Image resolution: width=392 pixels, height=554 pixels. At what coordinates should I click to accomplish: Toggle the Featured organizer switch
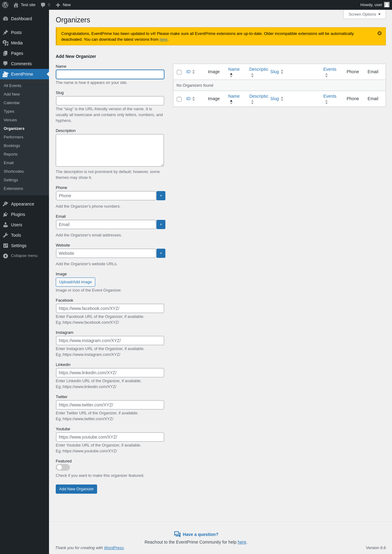(63, 467)
